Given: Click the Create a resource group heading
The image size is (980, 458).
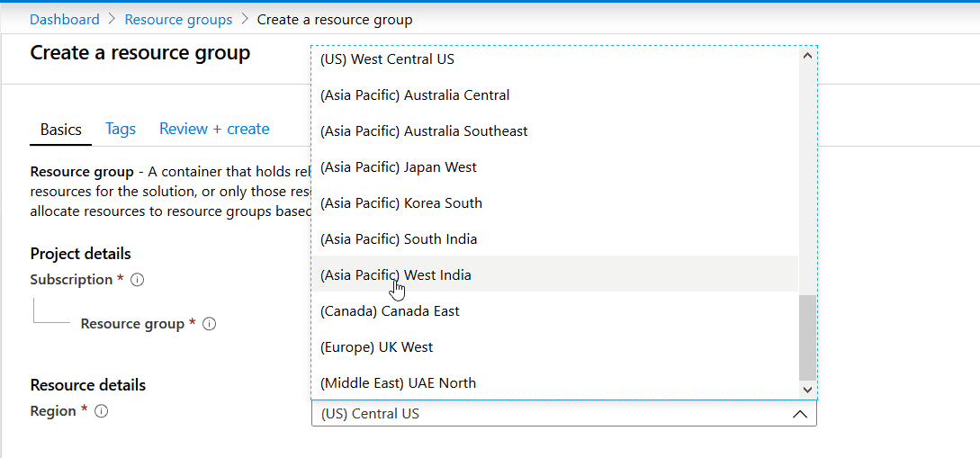Looking at the screenshot, I should tap(140, 52).
